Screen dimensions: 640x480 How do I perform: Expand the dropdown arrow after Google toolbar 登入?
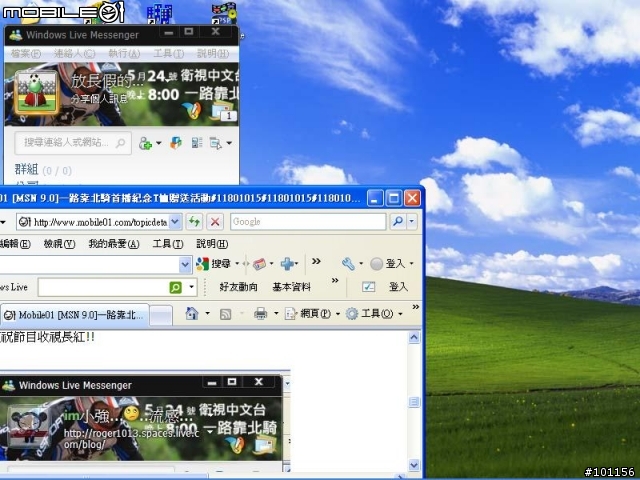(x=411, y=264)
